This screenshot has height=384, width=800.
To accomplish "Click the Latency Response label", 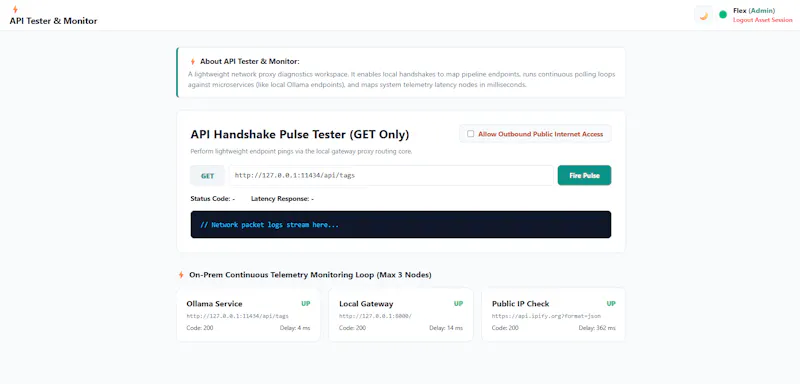I will (282, 199).
